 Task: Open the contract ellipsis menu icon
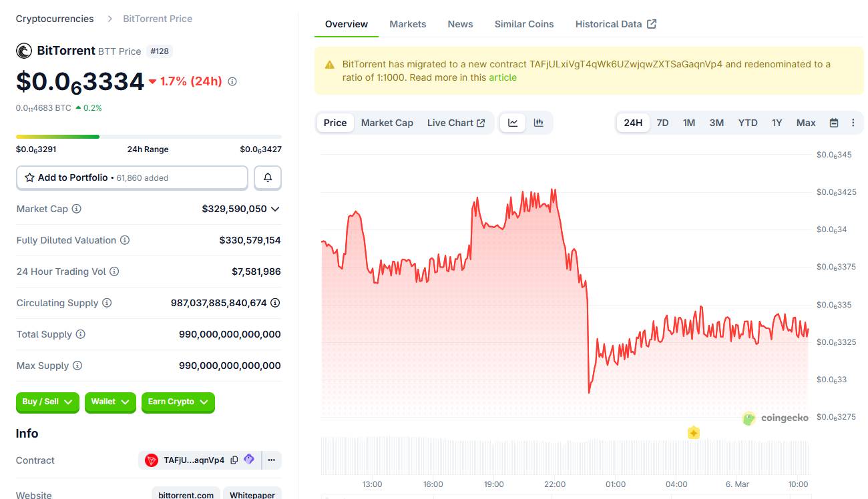click(x=271, y=460)
